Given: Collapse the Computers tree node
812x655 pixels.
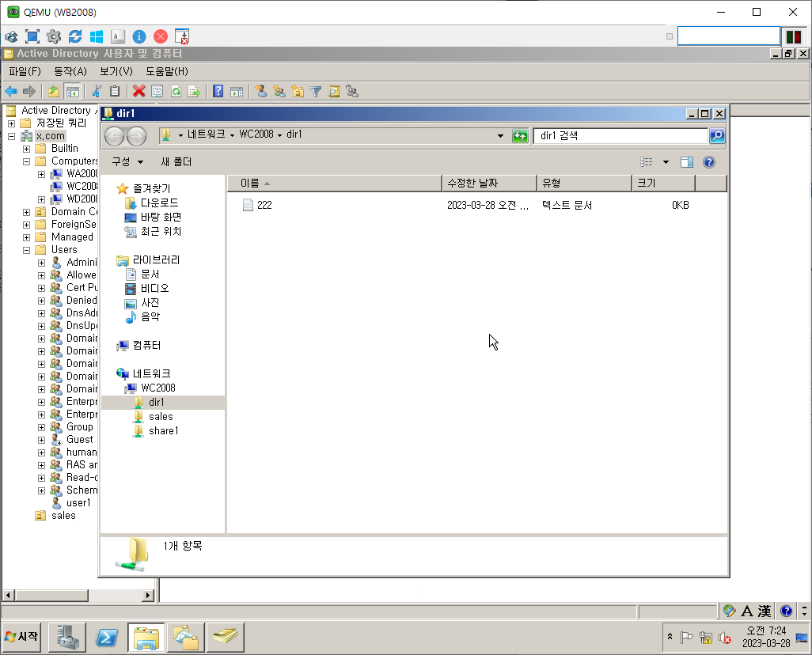Looking at the screenshot, I should tap(26, 161).
